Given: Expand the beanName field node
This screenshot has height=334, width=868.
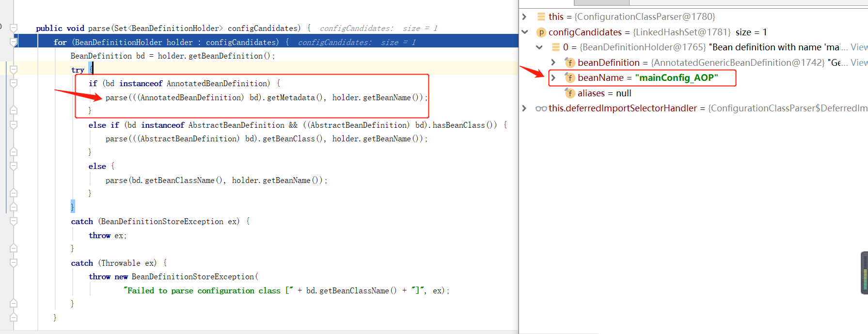Looking at the screenshot, I should pyautogui.click(x=553, y=77).
